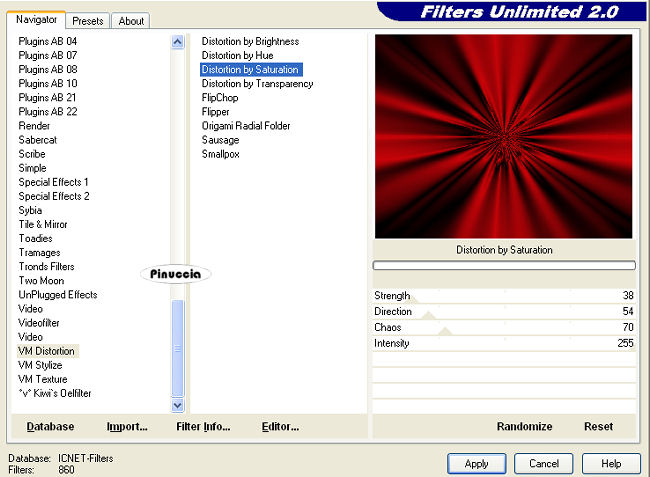Screen dimensions: 650x477
Task: Select the Tile & Mirror category
Action: 43,225
